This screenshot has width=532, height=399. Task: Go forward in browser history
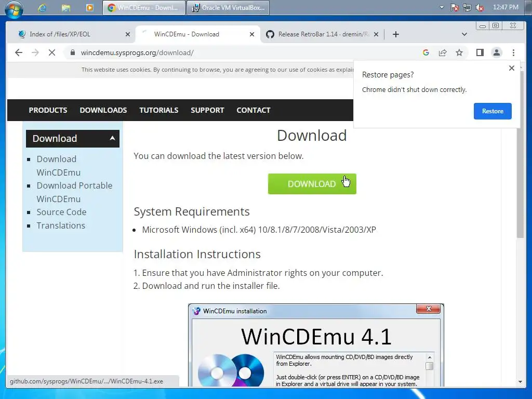[x=35, y=52]
